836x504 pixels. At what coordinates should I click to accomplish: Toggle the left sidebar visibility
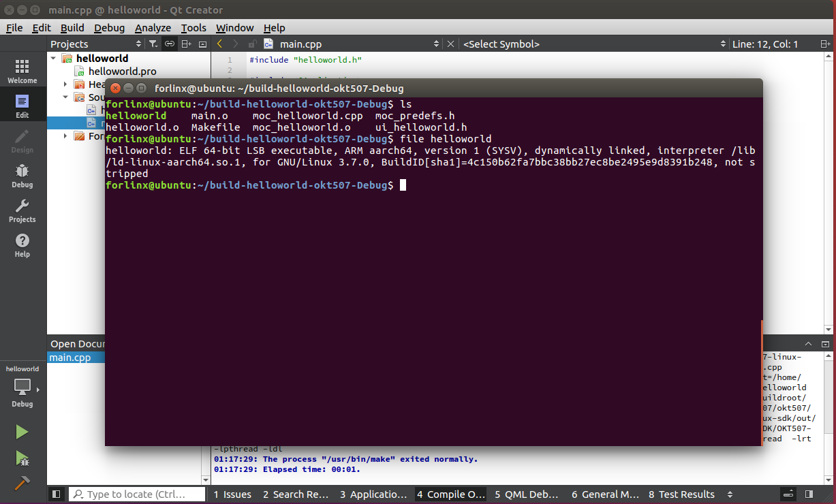(57, 494)
